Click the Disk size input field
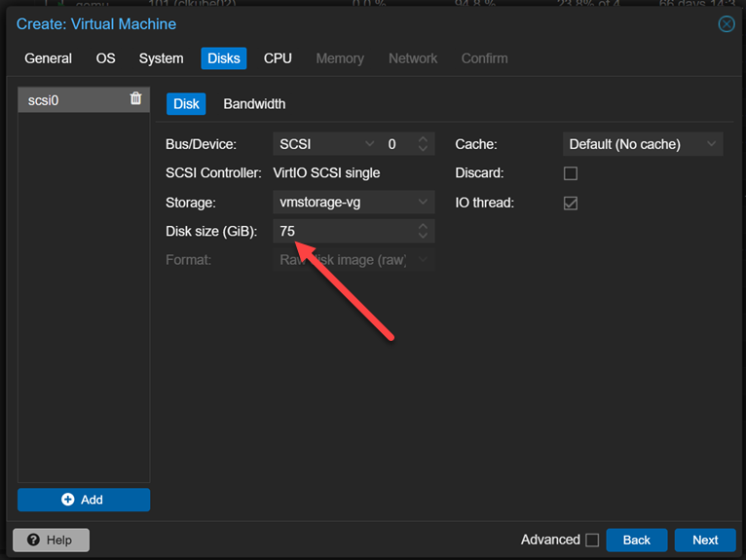Screen dimensions: 746x560 click(341, 232)
